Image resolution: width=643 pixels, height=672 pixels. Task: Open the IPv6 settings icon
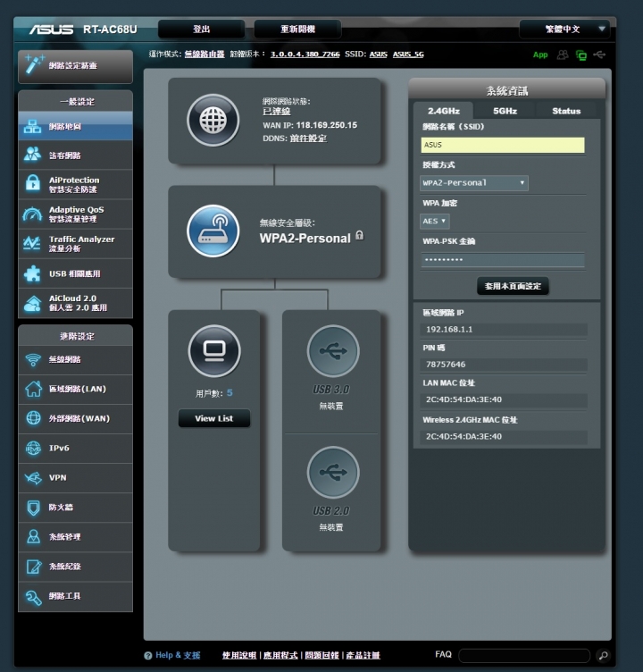click(x=33, y=448)
